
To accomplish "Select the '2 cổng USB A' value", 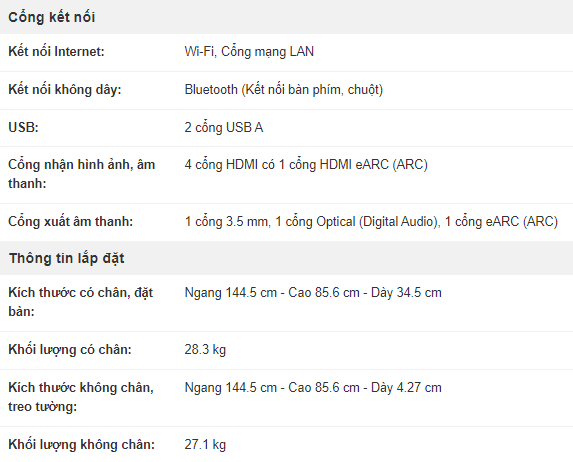I will click(x=224, y=128).
